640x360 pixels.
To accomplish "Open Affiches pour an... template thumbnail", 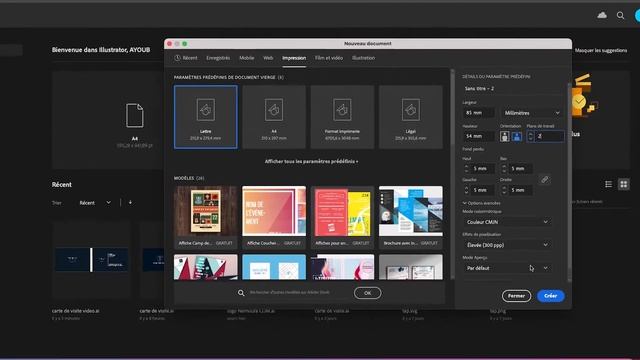I will click(x=342, y=211).
